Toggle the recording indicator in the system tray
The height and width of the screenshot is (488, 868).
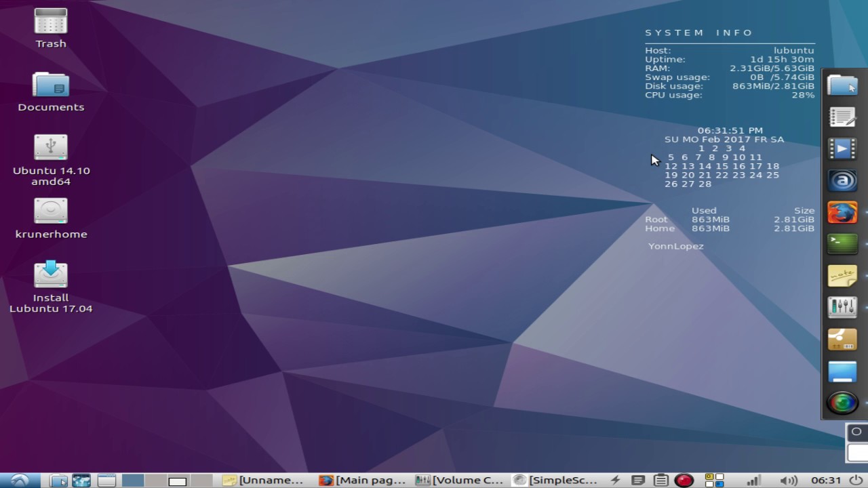click(x=684, y=480)
